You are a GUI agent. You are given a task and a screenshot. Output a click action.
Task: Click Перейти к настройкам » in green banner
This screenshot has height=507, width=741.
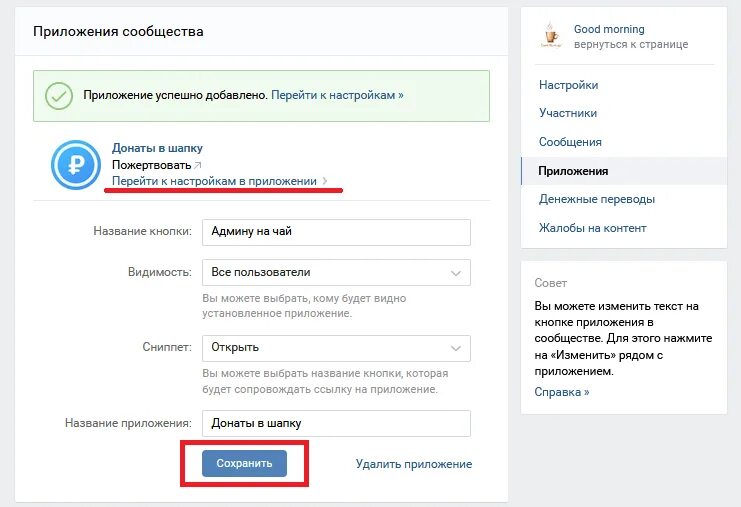(337, 95)
